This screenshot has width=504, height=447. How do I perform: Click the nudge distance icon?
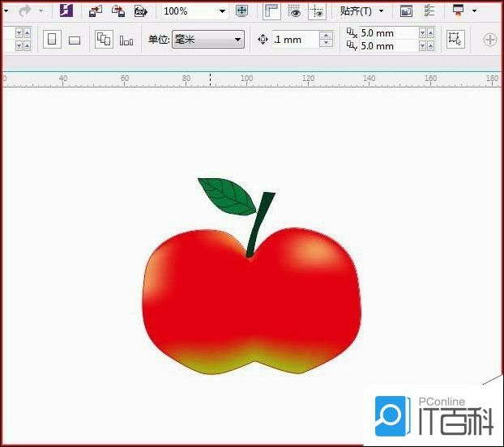click(x=263, y=40)
